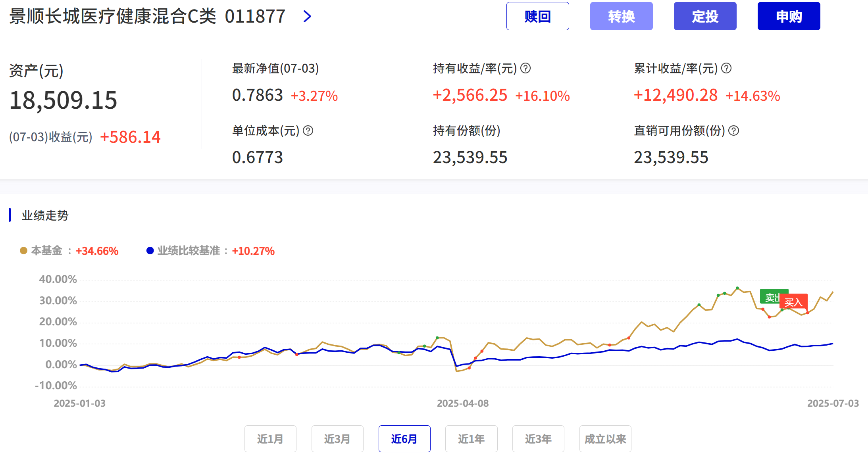
Task: Click daily profit +586.14
Action: (x=130, y=137)
